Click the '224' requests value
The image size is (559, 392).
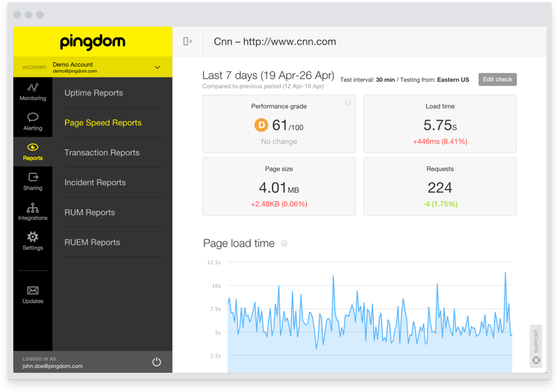[440, 188]
